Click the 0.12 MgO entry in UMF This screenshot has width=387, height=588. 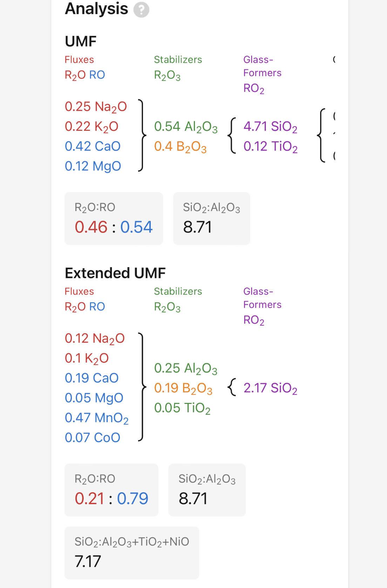point(93,166)
